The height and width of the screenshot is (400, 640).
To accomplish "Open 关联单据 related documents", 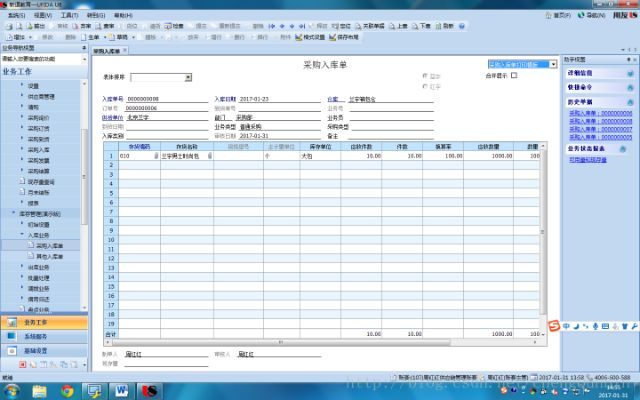I will [370, 26].
